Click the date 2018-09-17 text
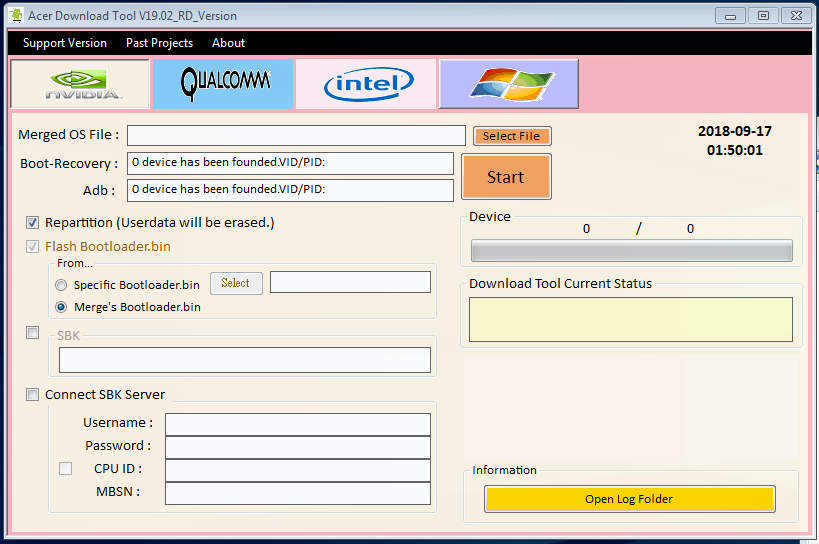 734,131
